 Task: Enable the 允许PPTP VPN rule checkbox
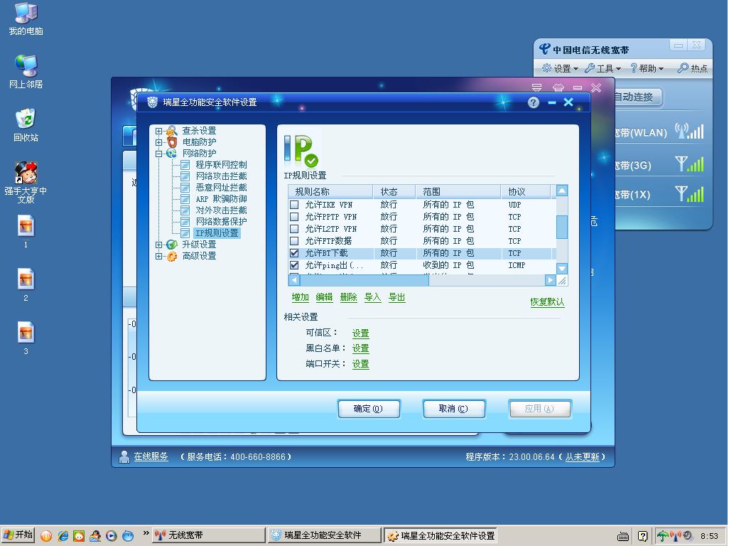click(294, 217)
